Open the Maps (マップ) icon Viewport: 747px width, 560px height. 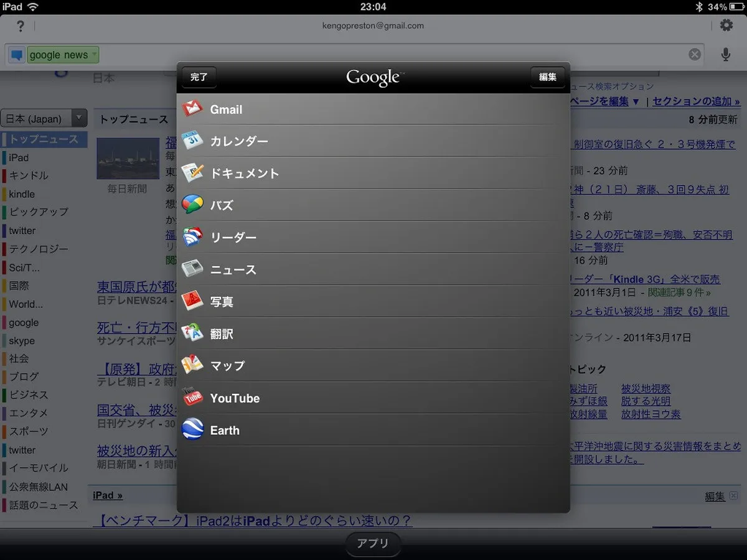click(x=192, y=365)
